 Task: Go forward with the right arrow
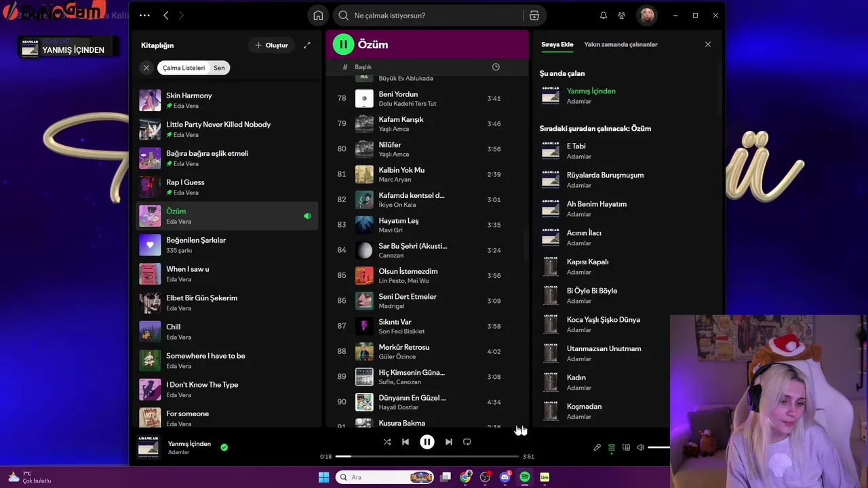(181, 16)
